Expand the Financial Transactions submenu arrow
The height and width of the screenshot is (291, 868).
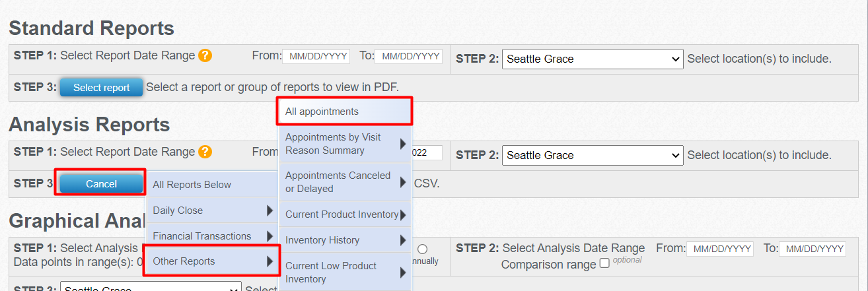[x=270, y=236]
